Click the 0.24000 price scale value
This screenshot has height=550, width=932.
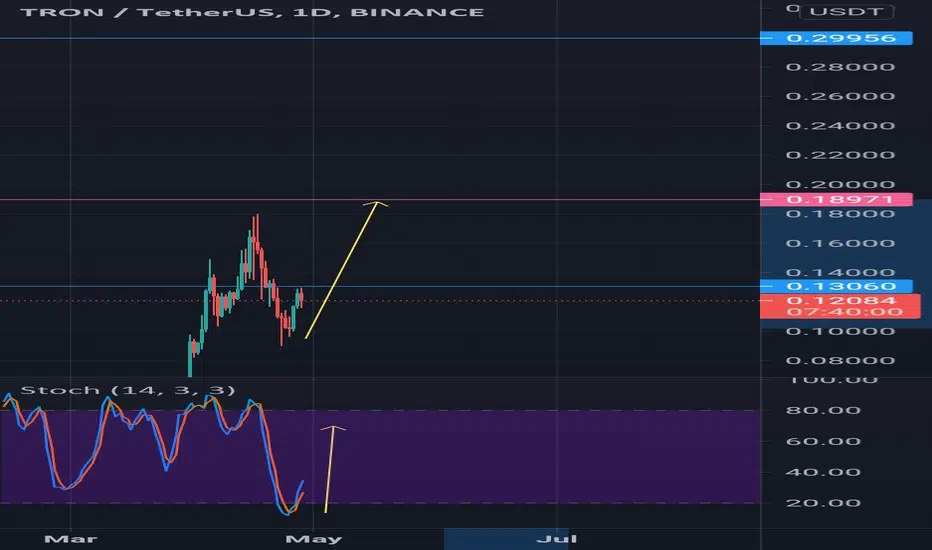coord(840,125)
